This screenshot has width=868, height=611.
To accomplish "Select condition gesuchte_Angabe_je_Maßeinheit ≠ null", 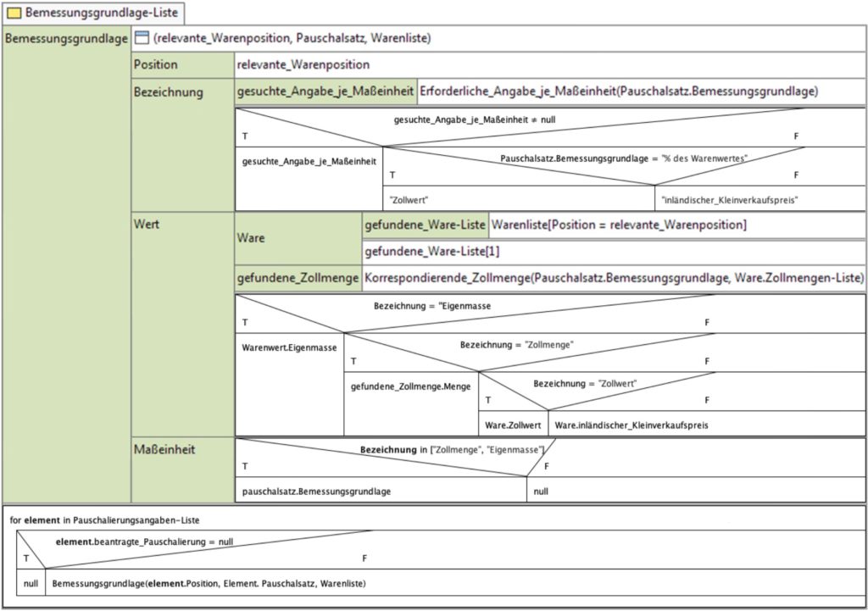I will [475, 119].
